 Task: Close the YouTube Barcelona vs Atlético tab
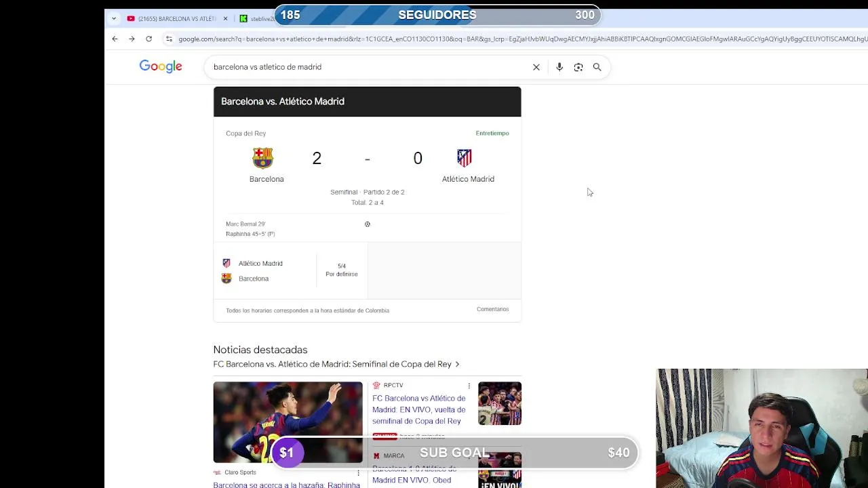click(x=225, y=18)
